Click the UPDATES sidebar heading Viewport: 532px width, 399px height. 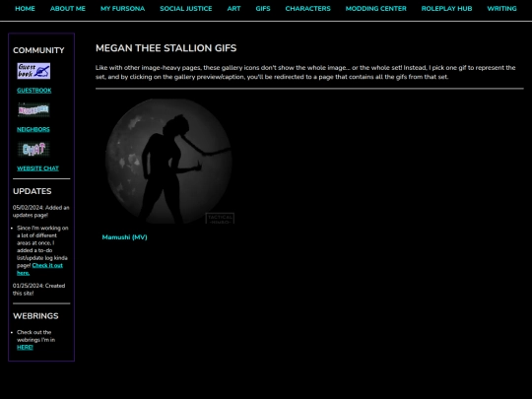coord(33,191)
